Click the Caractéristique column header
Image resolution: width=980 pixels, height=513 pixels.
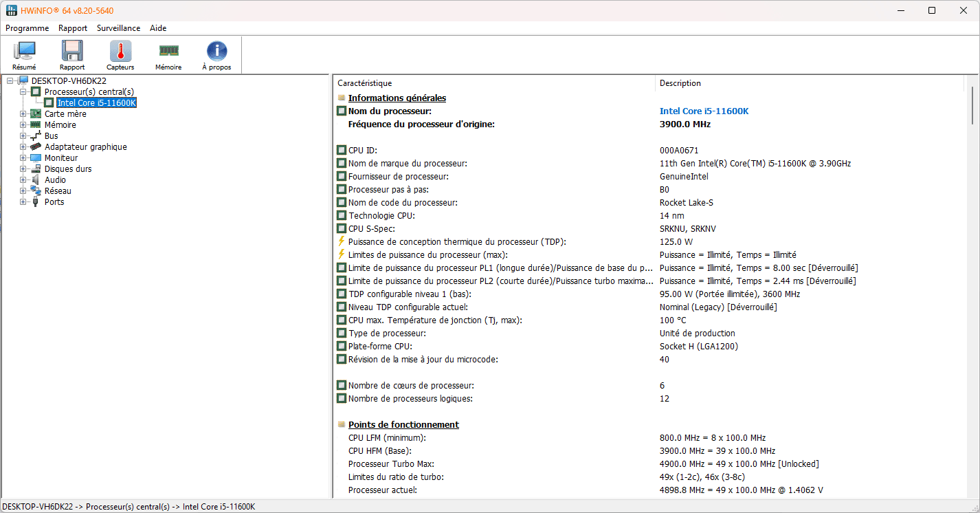pyautogui.click(x=494, y=83)
